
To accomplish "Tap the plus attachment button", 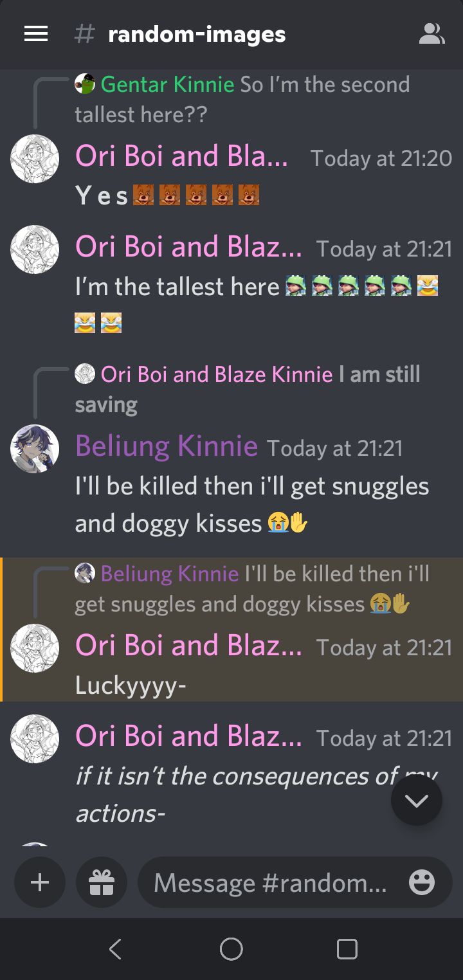I will coord(40,882).
